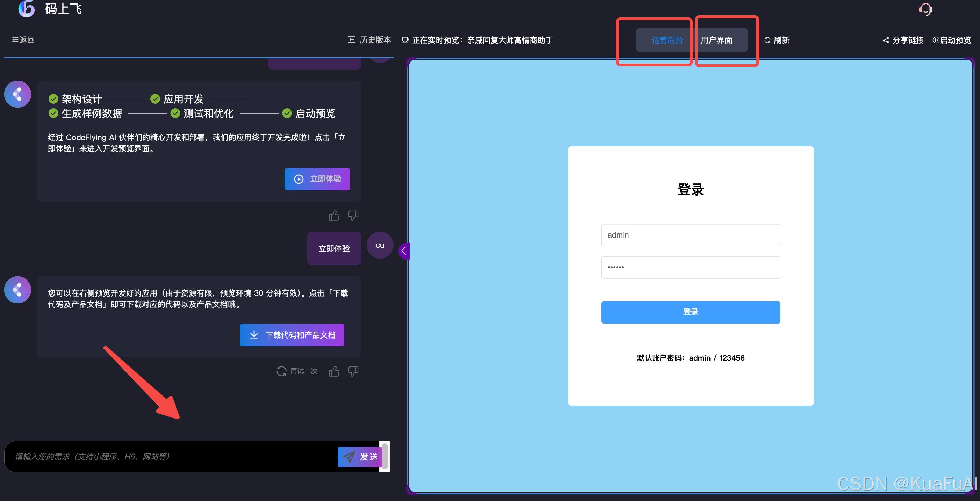
Task: Click the admin username input field
Action: click(691, 235)
